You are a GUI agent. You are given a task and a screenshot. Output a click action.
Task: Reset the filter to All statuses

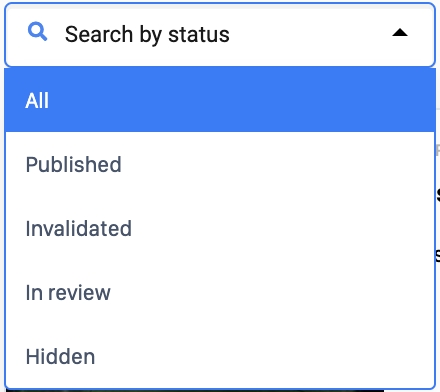pos(220,100)
